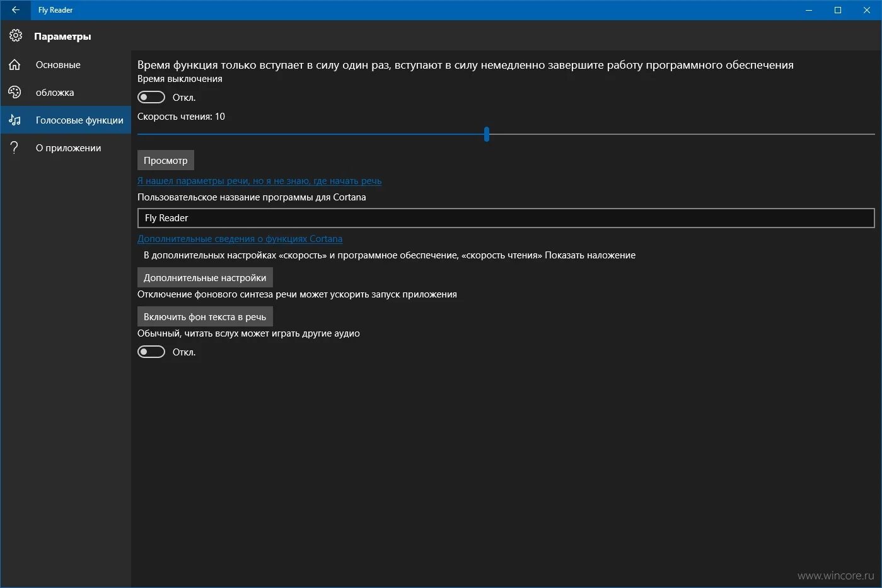Open the О приложении page

point(69,147)
